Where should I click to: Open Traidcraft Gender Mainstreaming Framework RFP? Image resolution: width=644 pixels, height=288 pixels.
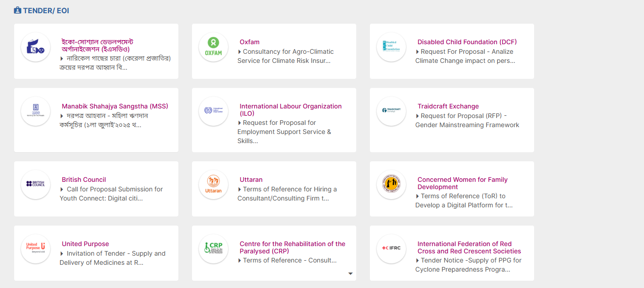click(467, 120)
